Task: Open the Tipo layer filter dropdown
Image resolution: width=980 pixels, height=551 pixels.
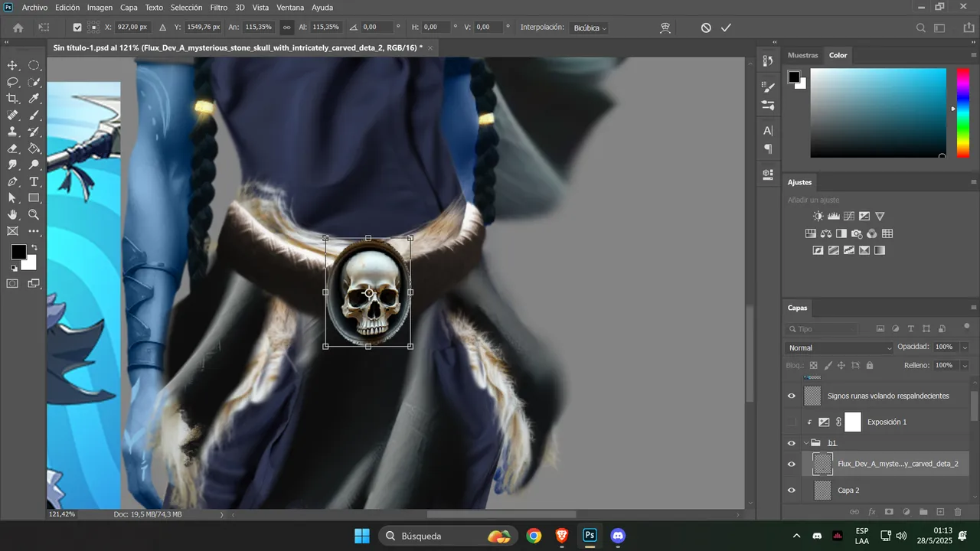Action: (822, 329)
